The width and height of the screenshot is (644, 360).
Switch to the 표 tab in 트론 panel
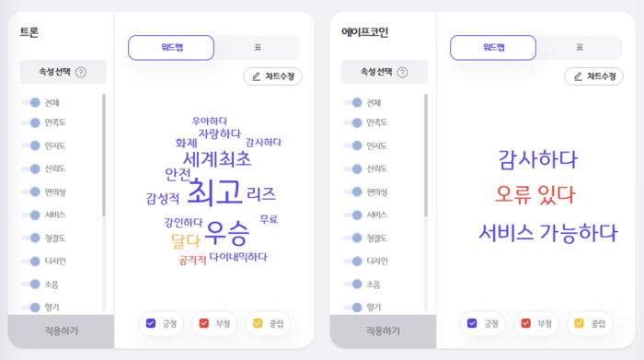(258, 48)
